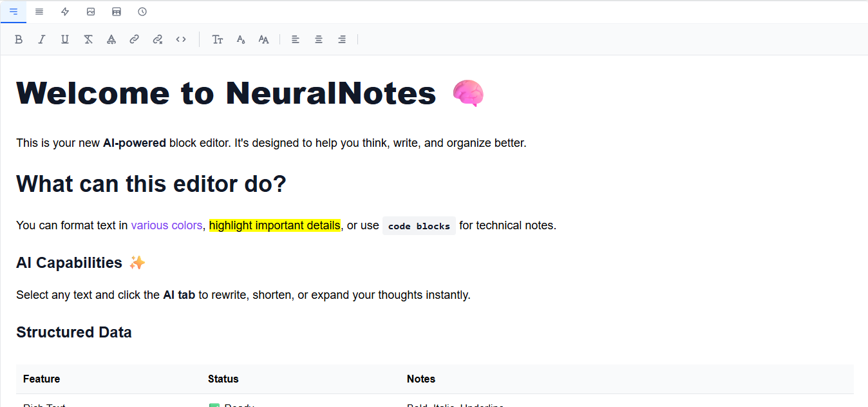Viewport: 868px width, 407px height.
Task: Toggle left text alignment
Action: pos(295,39)
